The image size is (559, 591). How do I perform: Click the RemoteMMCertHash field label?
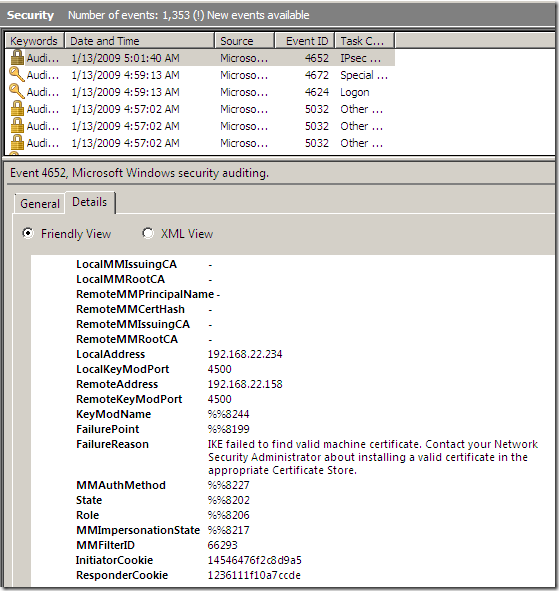[130, 309]
